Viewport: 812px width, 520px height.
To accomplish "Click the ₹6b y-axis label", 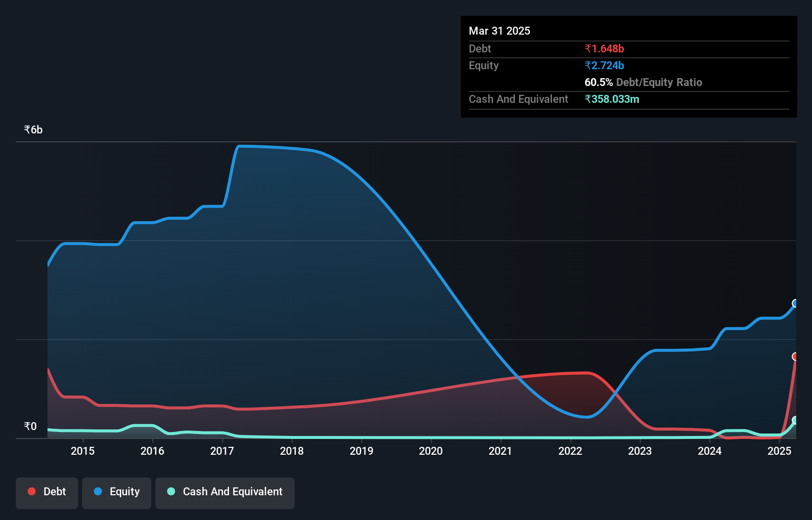I will click(x=33, y=130).
